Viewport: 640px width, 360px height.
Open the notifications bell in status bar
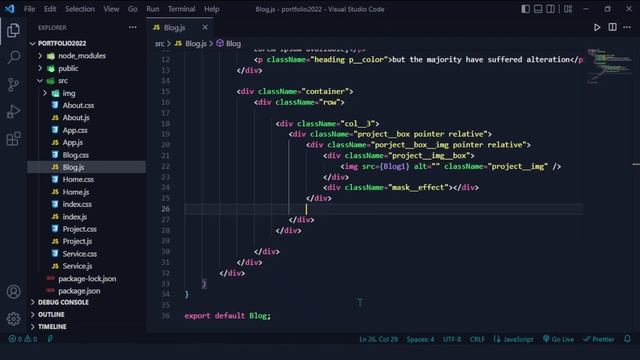coord(627,339)
